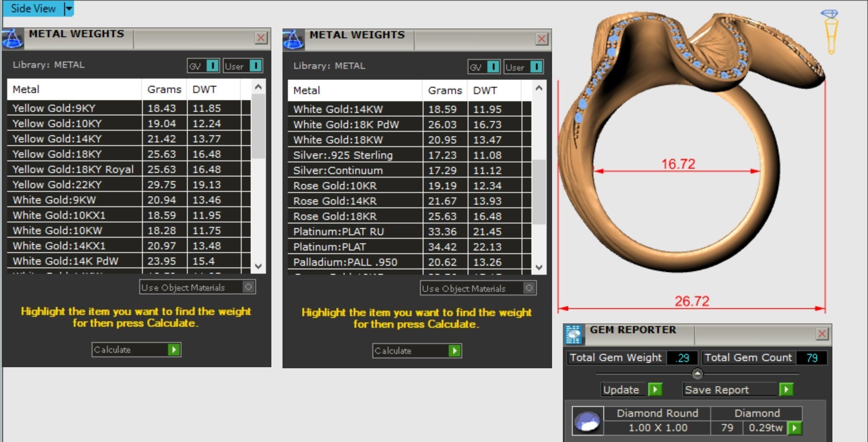Select Yellow Gold:9KY row
The height and width of the screenshot is (442, 868).
point(128,108)
